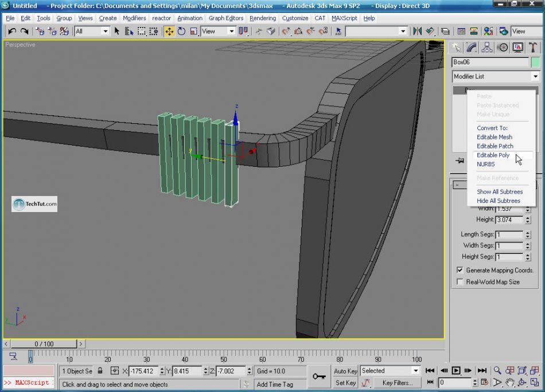Switch to the Modify panel tab

tap(472, 47)
